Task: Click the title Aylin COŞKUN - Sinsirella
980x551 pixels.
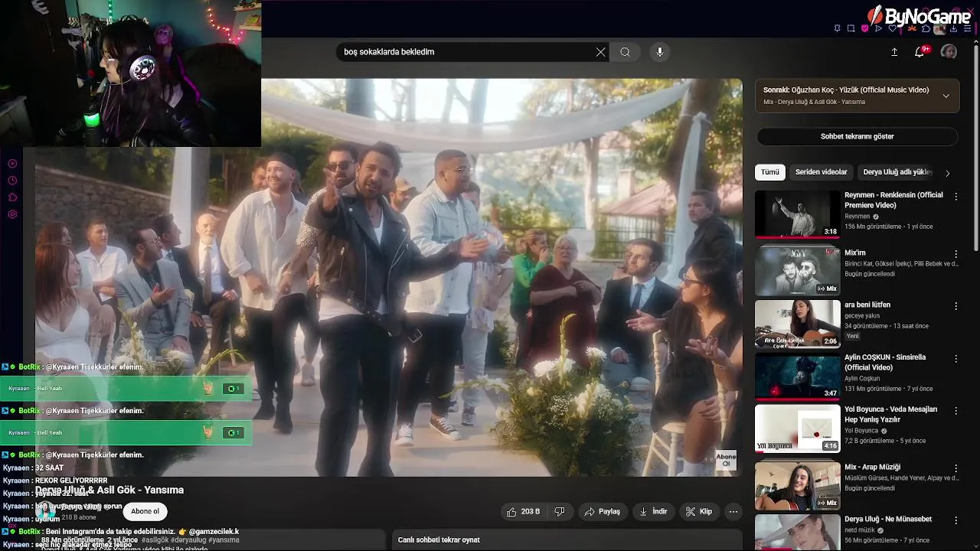Action: [x=885, y=362]
